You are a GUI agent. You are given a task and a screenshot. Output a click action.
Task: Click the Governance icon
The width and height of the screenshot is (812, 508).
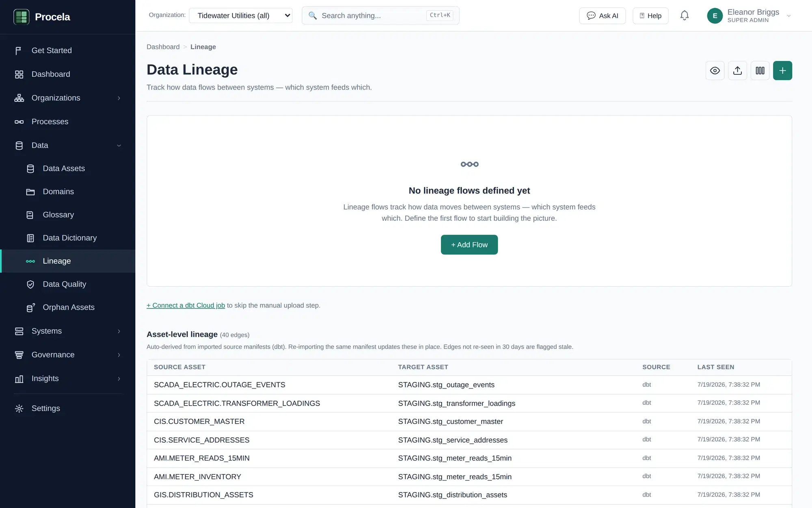[19, 355]
